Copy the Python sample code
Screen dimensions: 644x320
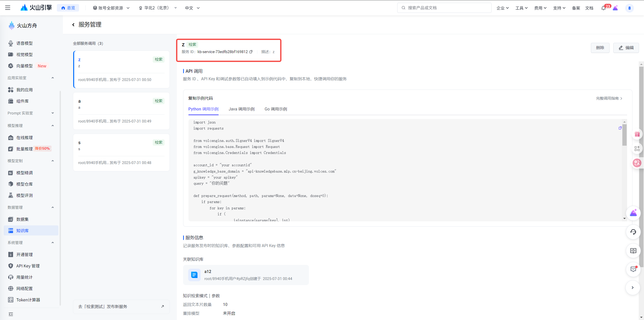(x=620, y=128)
